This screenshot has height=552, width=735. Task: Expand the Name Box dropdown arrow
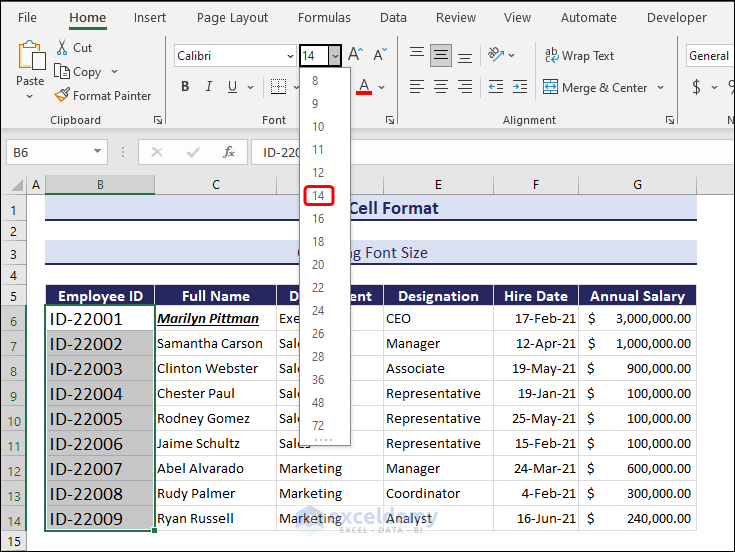98,152
